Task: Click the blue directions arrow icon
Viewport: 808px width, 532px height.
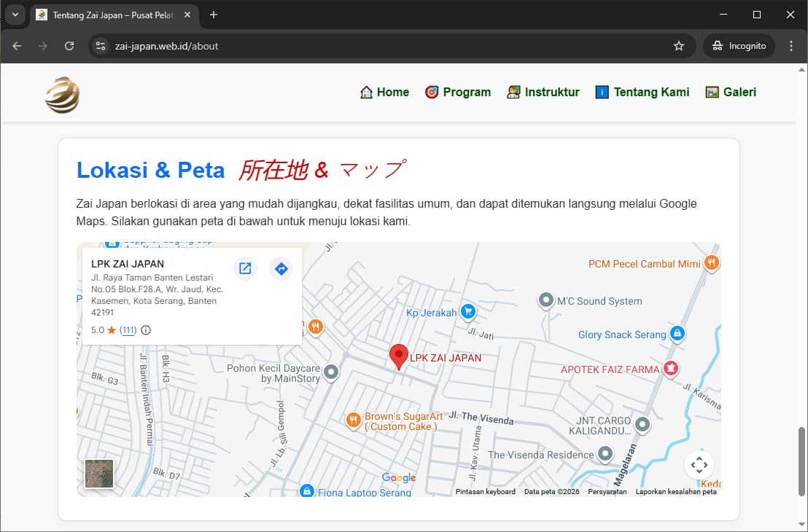Action: pos(281,268)
